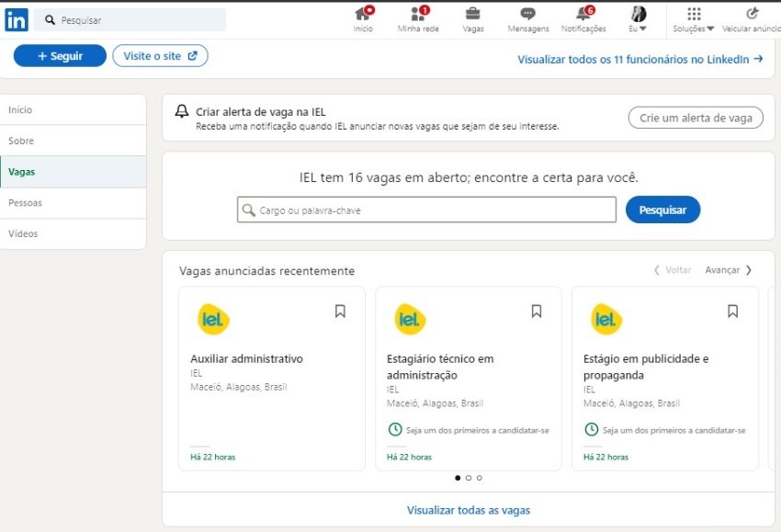Open Estágio em publicidade e propaganda title
Screen dimensions: 781x532
646,367
